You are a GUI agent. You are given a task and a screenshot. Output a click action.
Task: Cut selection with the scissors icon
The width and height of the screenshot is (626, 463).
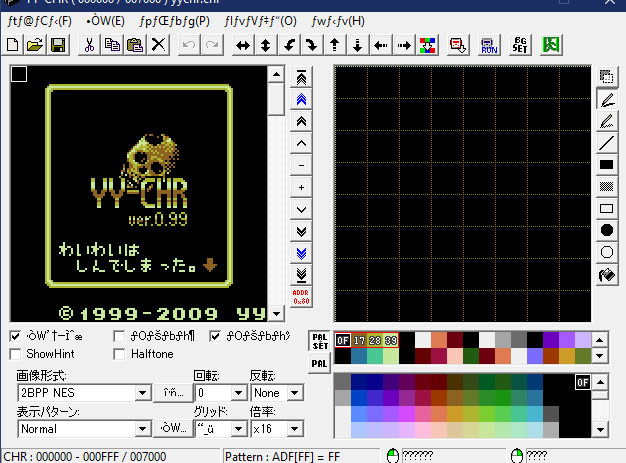[89, 45]
